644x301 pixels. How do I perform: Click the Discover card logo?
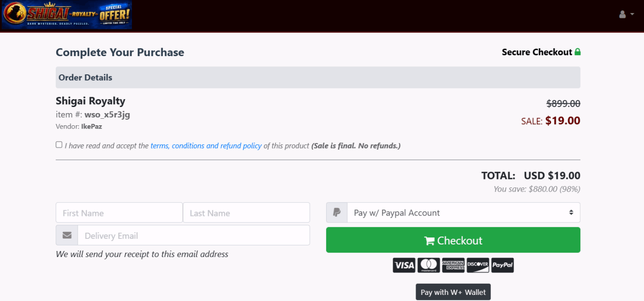click(478, 265)
